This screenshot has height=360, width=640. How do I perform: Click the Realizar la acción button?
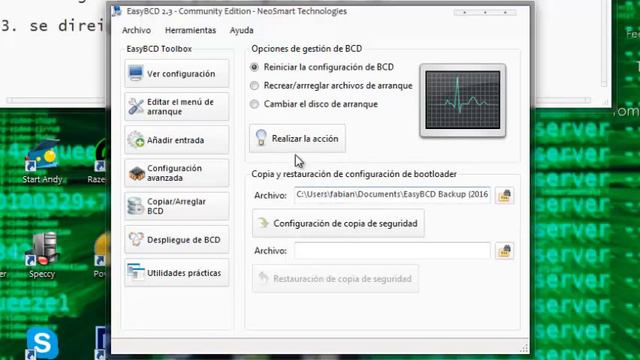[x=298, y=139]
